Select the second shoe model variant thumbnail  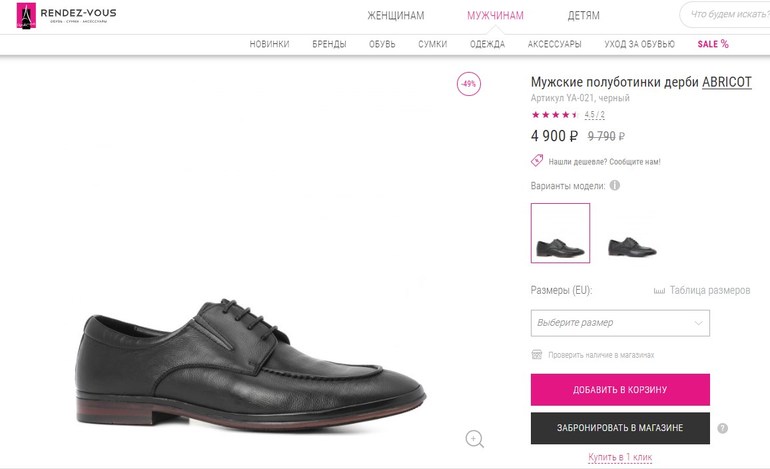(x=633, y=234)
